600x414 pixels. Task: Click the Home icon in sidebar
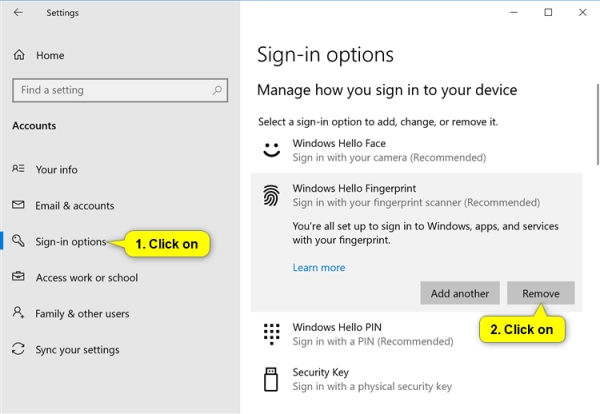[19, 55]
